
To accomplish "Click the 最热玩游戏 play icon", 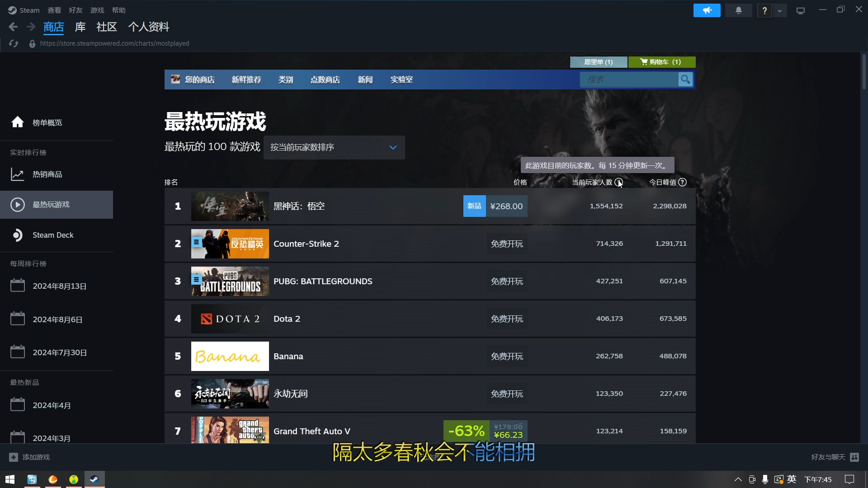I will pyautogui.click(x=18, y=205).
